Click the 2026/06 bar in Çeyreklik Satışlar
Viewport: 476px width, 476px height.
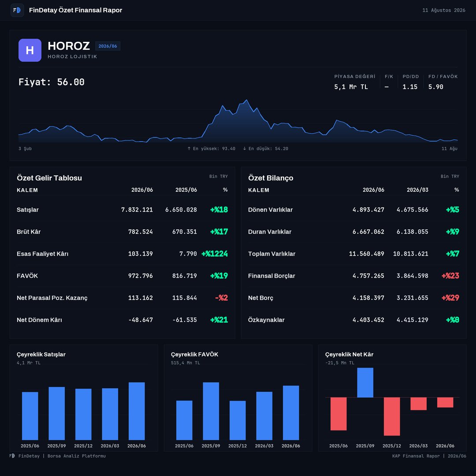click(x=137, y=411)
